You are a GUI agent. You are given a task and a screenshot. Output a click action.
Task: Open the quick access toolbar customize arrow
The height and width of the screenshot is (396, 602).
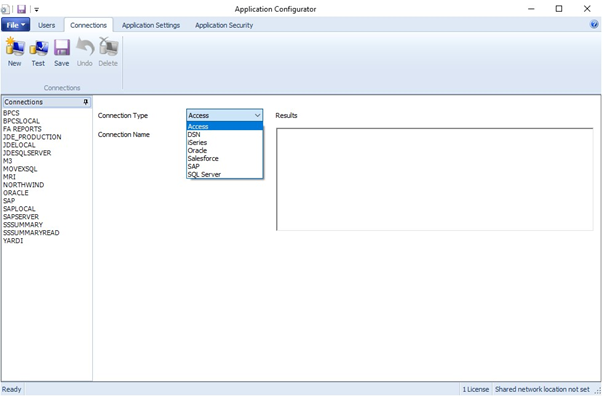(x=36, y=9)
